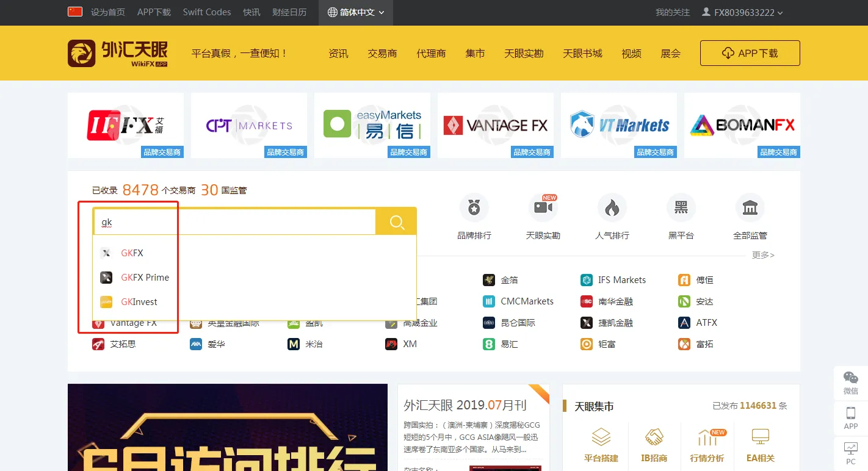
Task: Go to 资讯 in main navigation
Action: pyautogui.click(x=338, y=53)
